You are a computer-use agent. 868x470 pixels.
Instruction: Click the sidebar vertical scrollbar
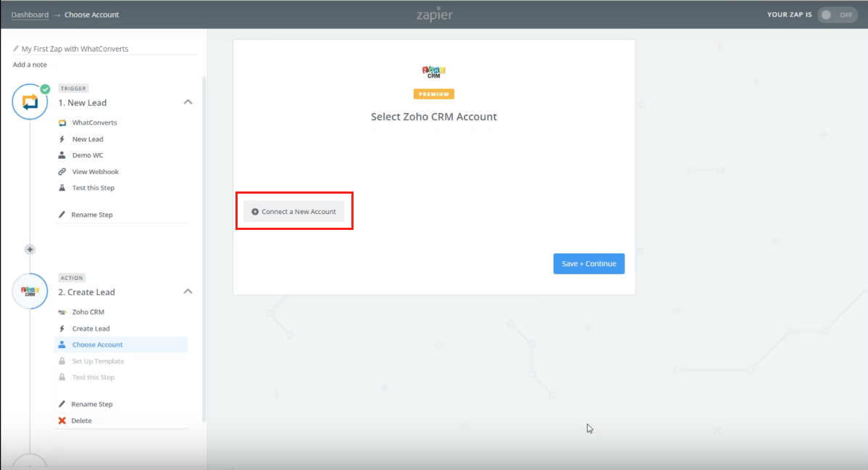(x=204, y=250)
